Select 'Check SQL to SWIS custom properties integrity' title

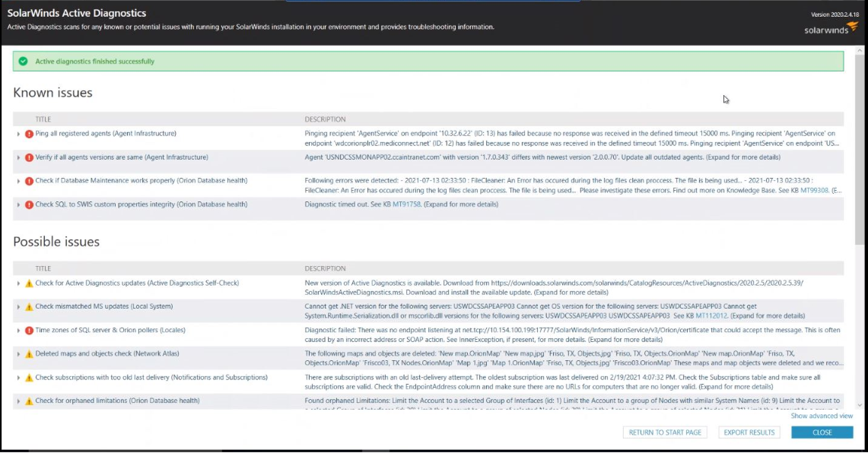[141, 204]
